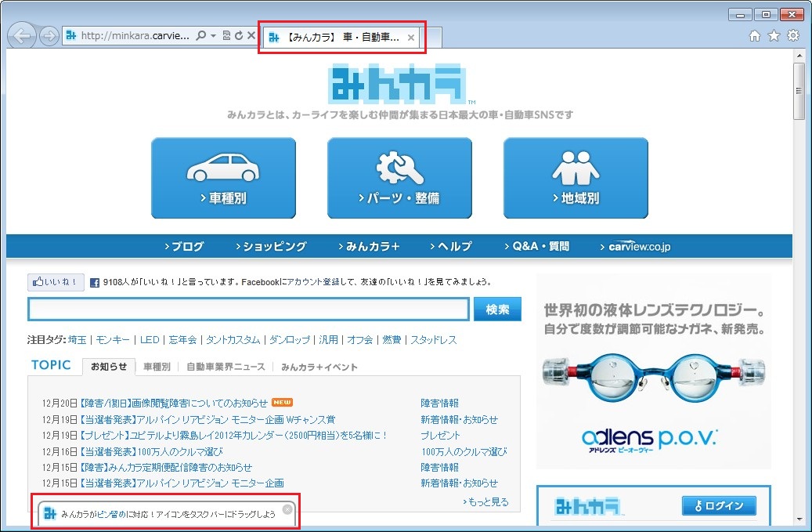The width and height of the screenshot is (812, 532).
Task: Open Favorites star icon
Action: point(774,36)
